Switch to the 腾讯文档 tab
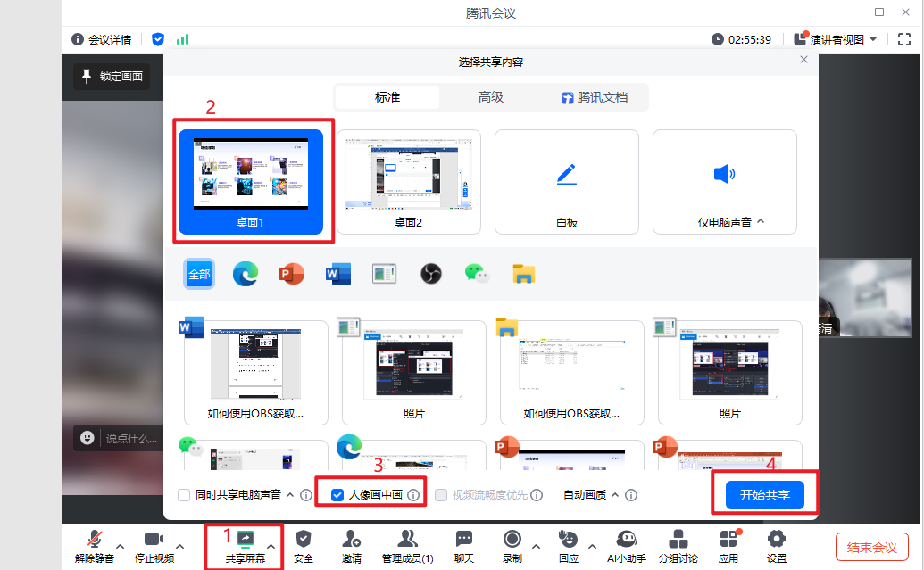The width and height of the screenshot is (924, 570). click(595, 97)
